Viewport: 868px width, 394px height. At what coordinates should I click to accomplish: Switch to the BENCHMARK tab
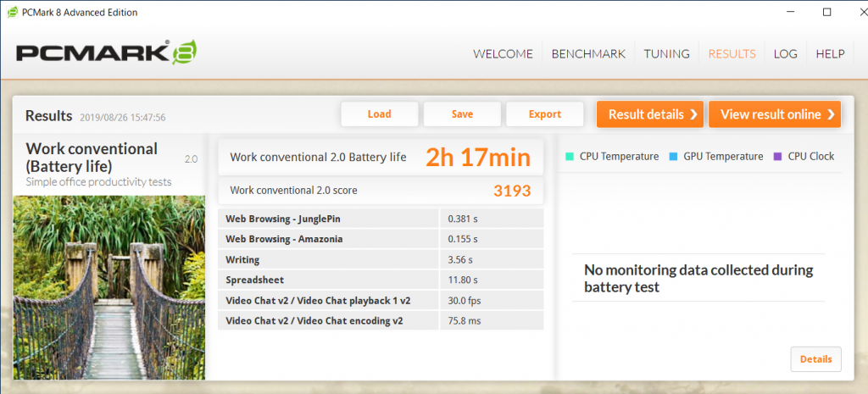tap(588, 53)
